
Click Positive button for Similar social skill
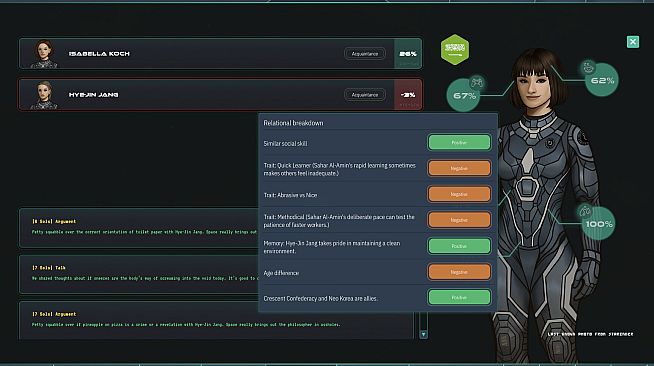[x=459, y=143]
